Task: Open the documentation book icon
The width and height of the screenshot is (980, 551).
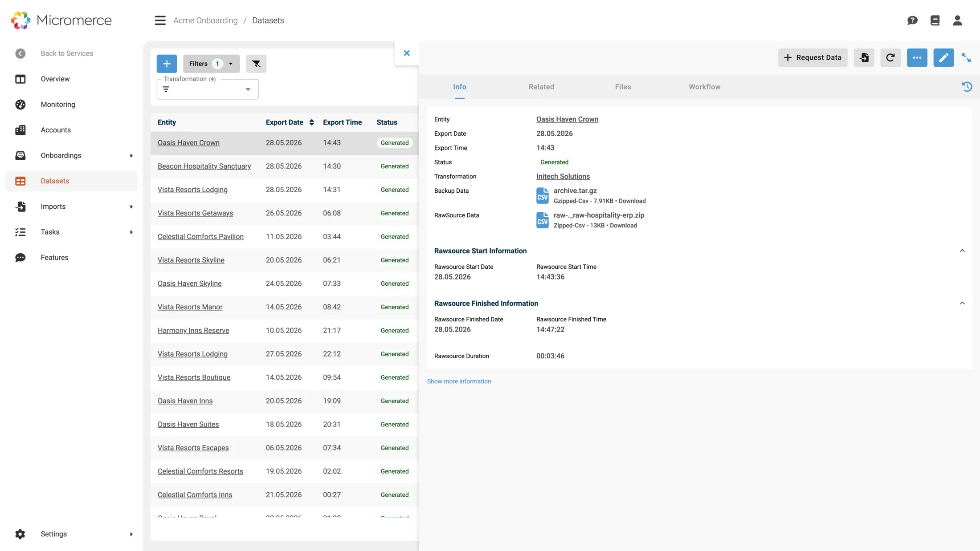Action: click(935, 20)
